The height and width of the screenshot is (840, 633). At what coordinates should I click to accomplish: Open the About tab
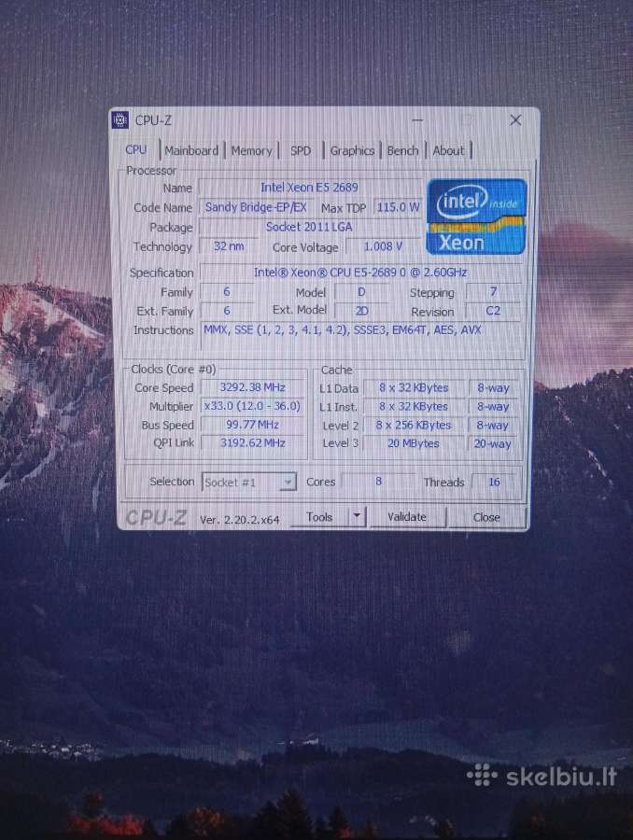coord(448,151)
